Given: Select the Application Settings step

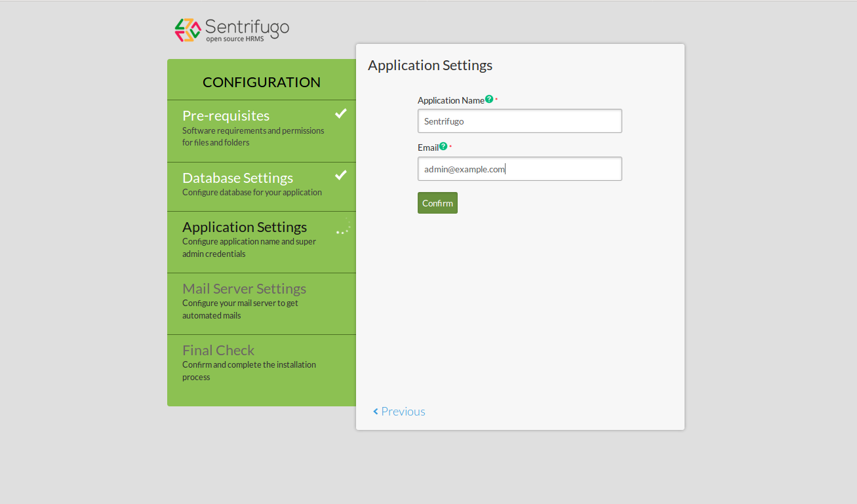Looking at the screenshot, I should click(262, 242).
